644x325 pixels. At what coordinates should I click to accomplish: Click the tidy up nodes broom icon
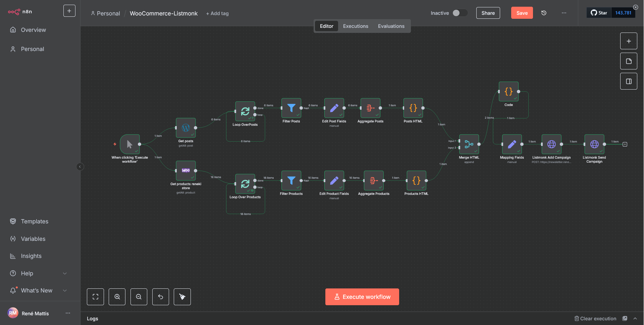click(x=182, y=297)
